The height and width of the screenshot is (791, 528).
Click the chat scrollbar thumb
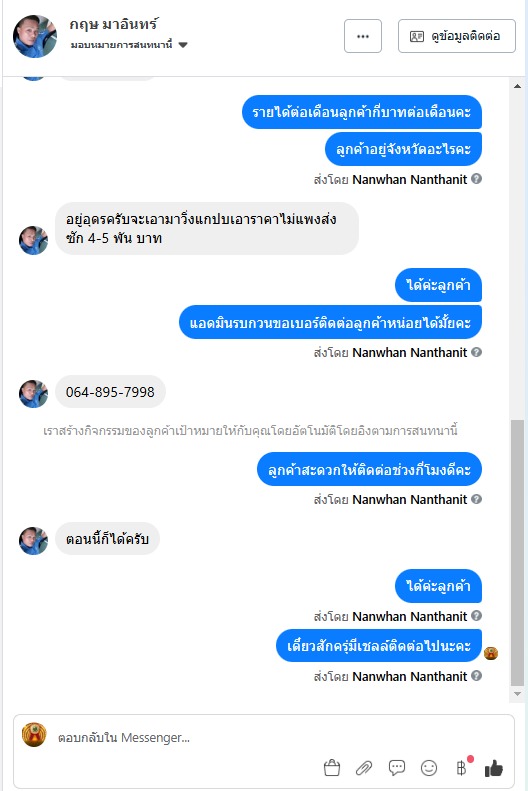pyautogui.click(x=517, y=552)
